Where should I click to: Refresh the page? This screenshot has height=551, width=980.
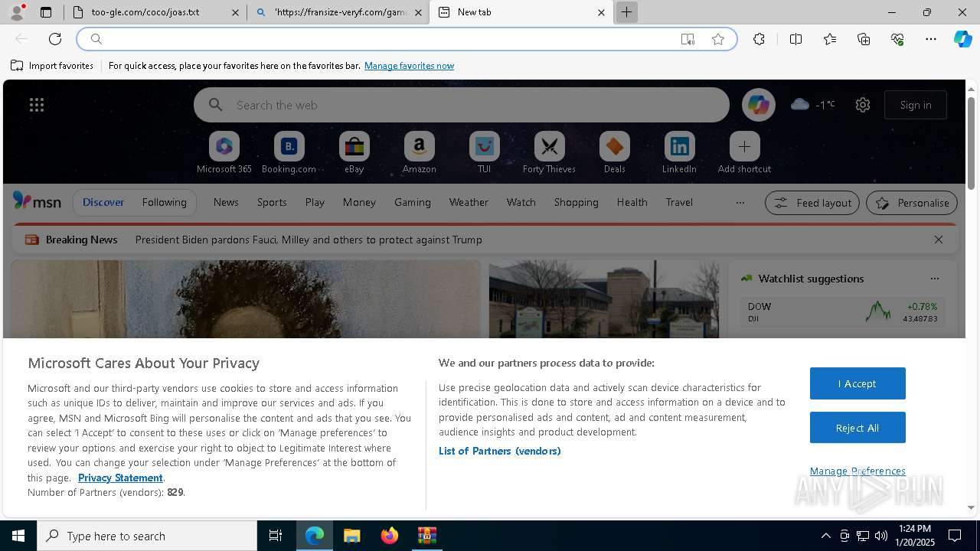tap(55, 39)
